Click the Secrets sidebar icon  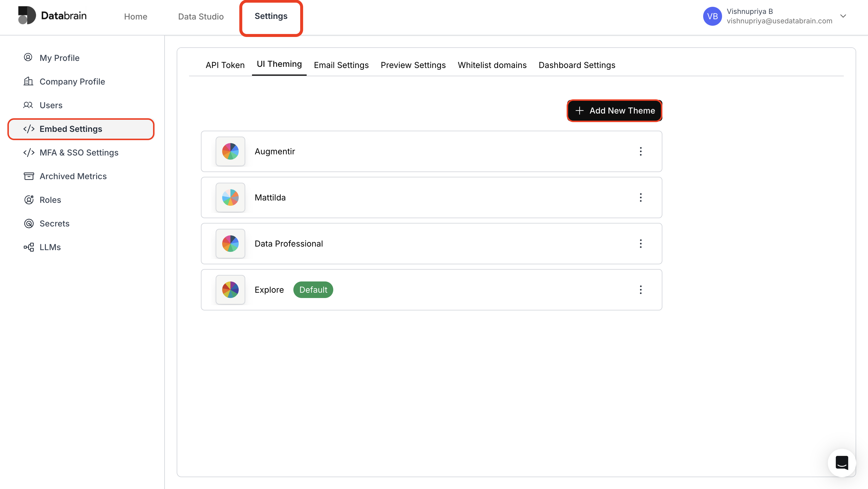click(28, 223)
